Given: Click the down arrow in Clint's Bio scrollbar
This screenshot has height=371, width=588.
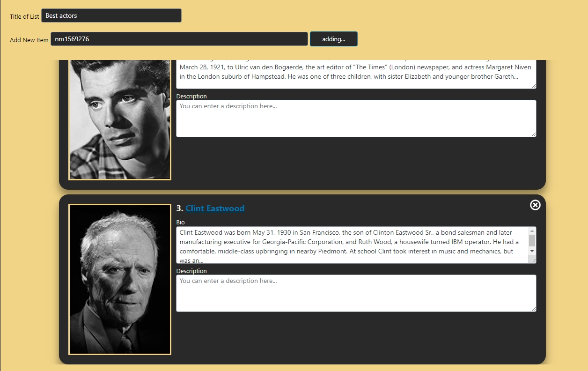Looking at the screenshot, I should click(532, 251).
